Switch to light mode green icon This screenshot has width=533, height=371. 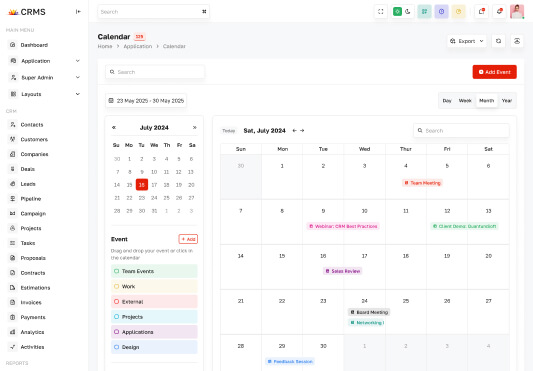[x=397, y=12]
